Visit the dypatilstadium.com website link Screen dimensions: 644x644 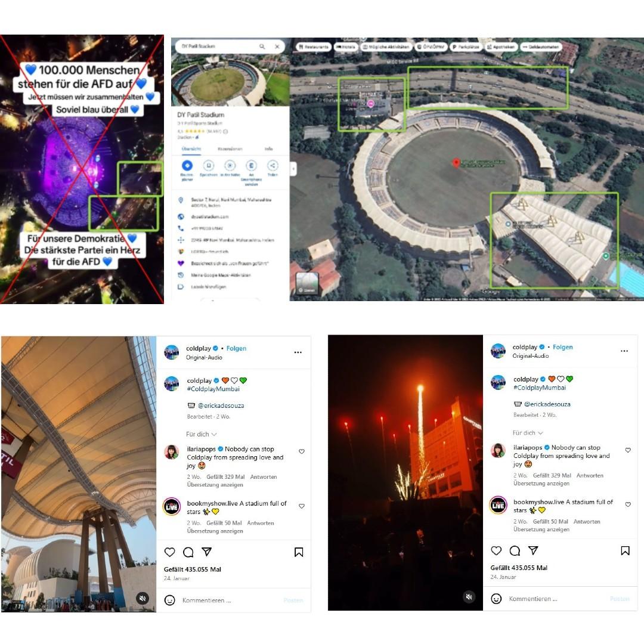(x=209, y=216)
